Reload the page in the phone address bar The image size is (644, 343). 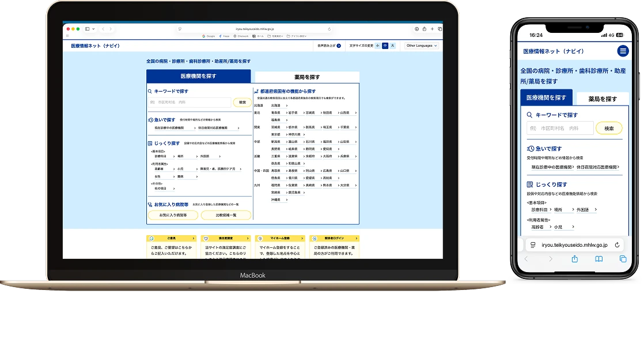pyautogui.click(x=617, y=244)
